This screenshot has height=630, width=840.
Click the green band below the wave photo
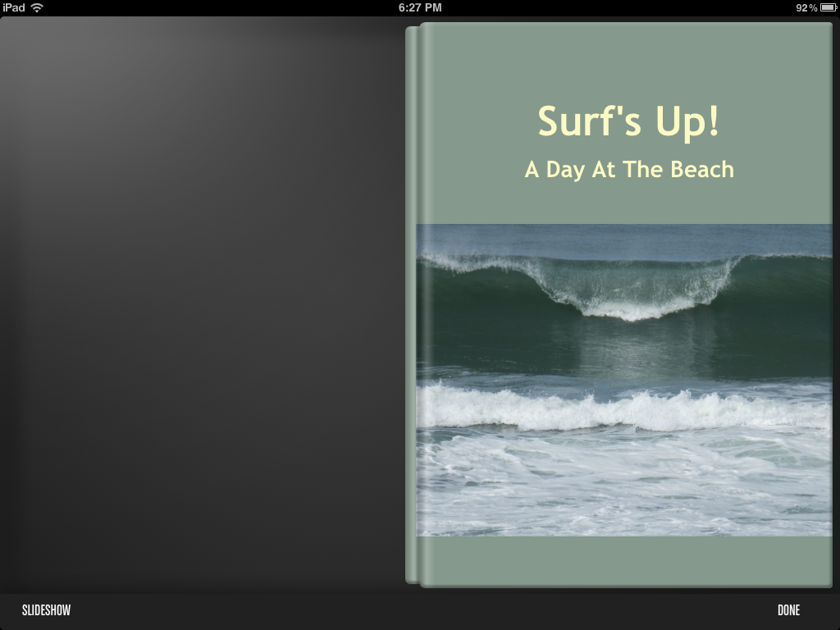[623, 560]
